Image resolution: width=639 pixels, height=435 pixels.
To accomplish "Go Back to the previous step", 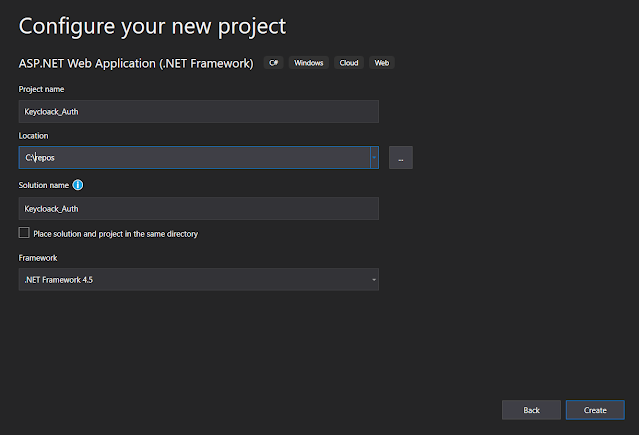I will click(x=531, y=410).
